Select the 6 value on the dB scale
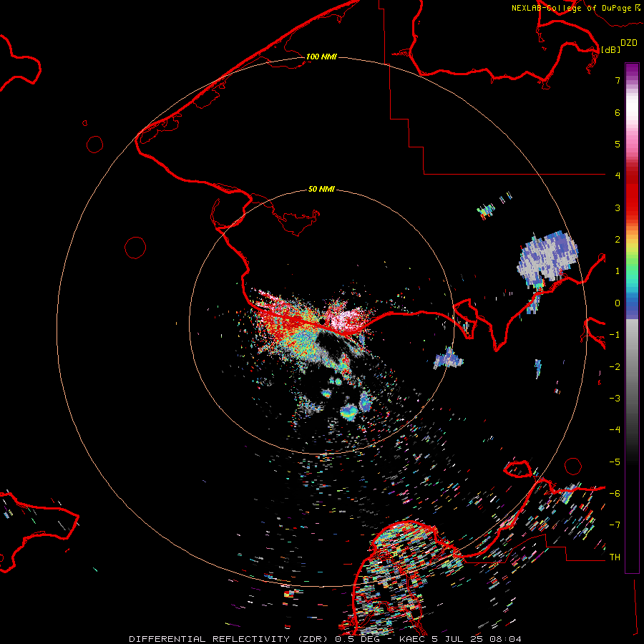The height and width of the screenshot is (644, 644). (618, 112)
